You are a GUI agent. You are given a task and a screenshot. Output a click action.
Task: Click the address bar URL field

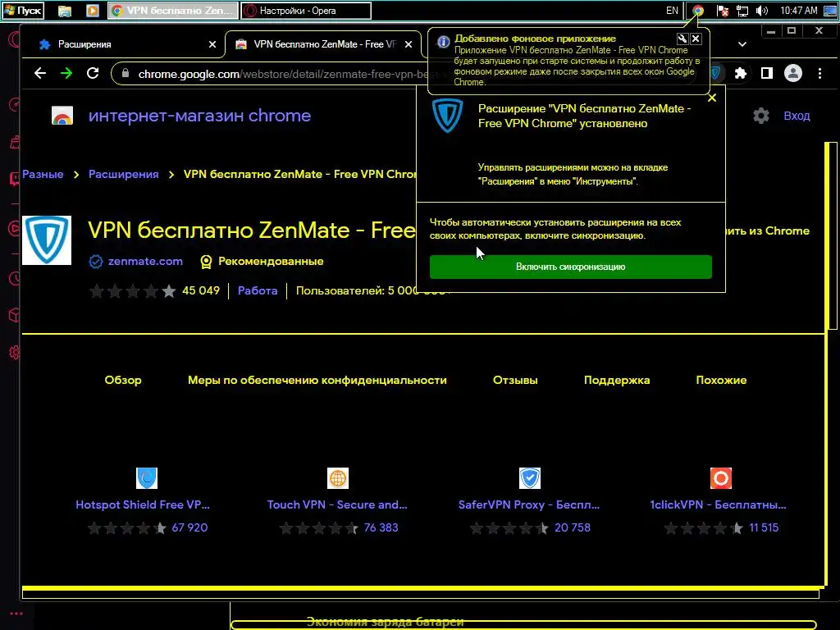pos(279,74)
